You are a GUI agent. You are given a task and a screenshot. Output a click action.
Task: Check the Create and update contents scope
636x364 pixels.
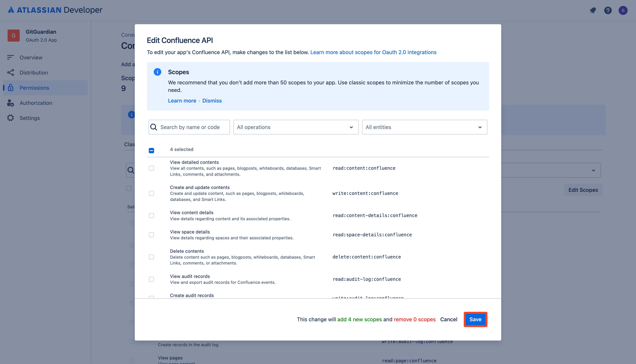151,193
